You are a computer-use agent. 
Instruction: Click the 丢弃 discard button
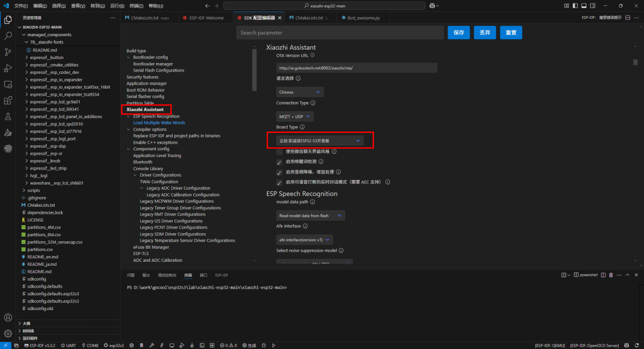(x=485, y=33)
